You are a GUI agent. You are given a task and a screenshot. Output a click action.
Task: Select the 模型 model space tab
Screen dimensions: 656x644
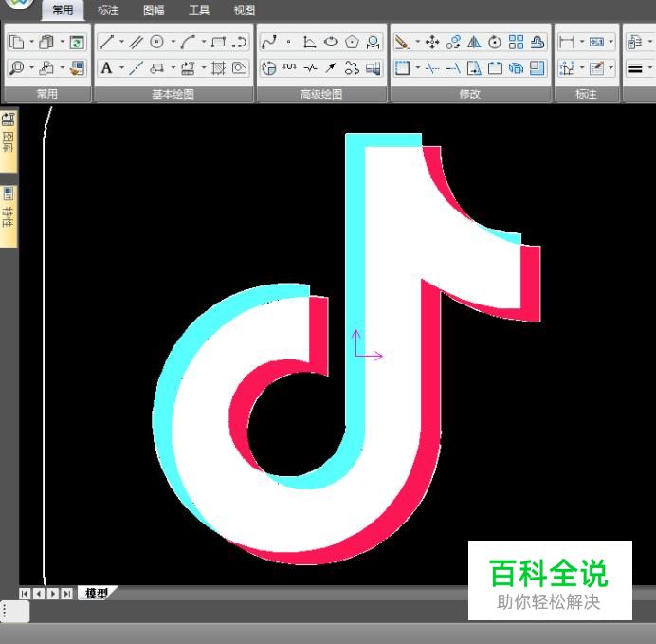97,593
